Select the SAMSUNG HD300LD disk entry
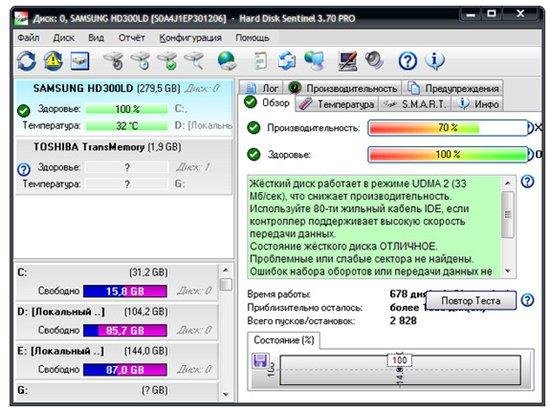The image size is (550, 410). point(124,107)
